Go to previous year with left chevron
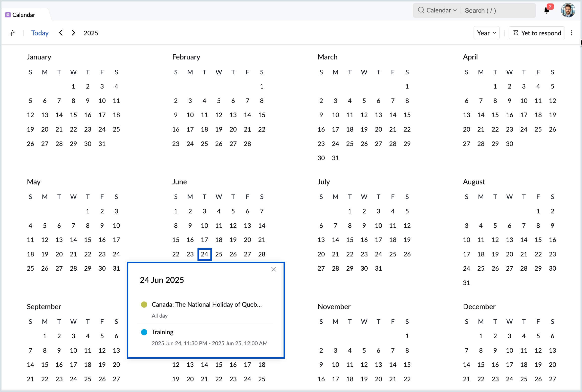Screen dimensions: 582x392 click(x=61, y=33)
